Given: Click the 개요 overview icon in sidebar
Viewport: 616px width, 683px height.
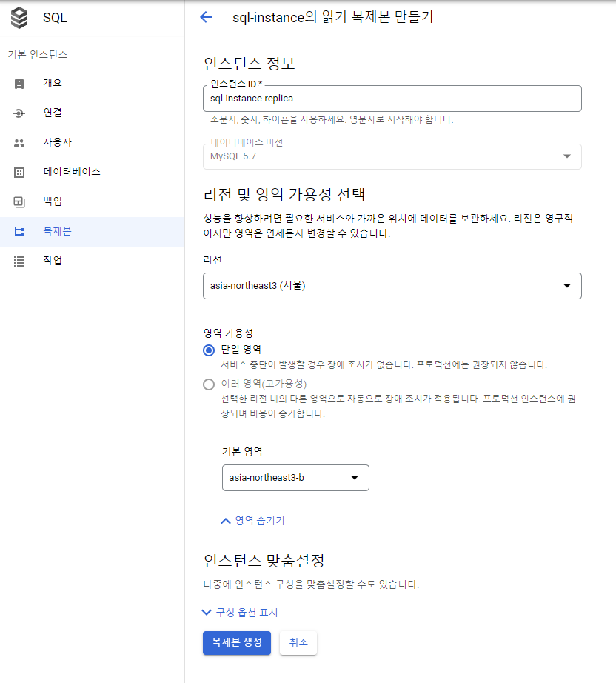Looking at the screenshot, I should pyautogui.click(x=19, y=83).
